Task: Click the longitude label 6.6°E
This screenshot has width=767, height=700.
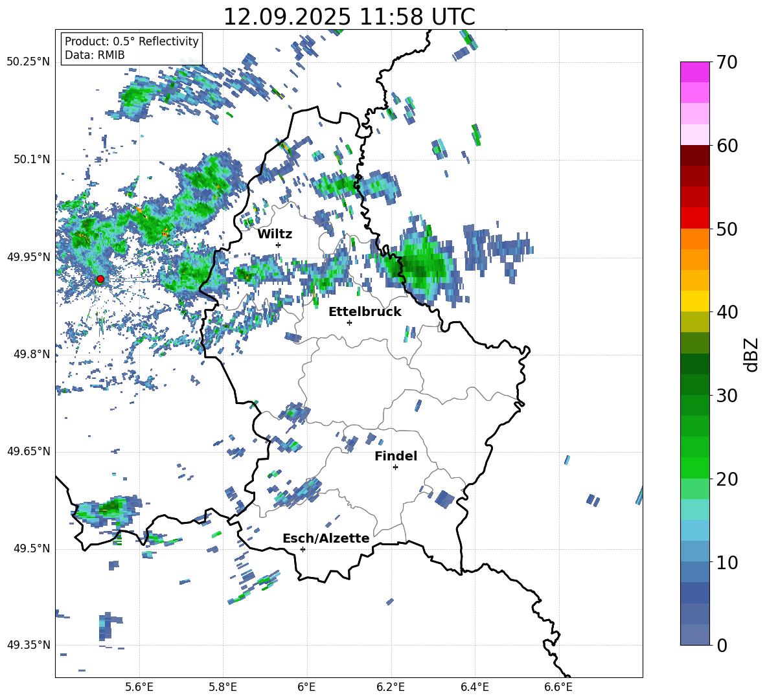Action: pos(558,687)
